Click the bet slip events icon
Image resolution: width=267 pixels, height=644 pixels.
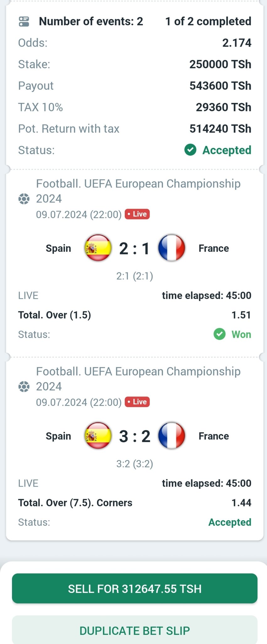pos(24,21)
